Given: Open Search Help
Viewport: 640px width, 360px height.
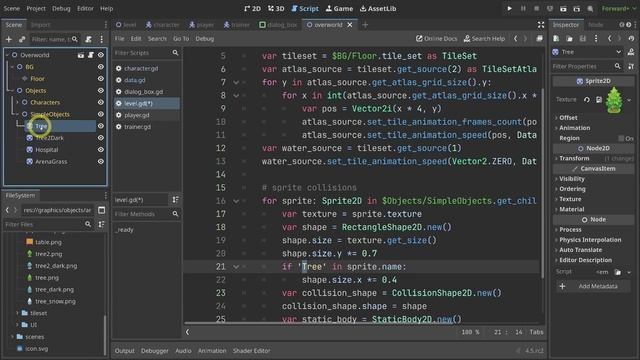Looking at the screenshot, I should (484, 38).
